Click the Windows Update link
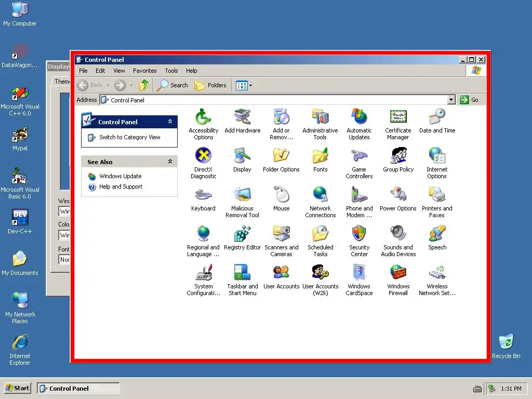Image resolution: width=532 pixels, height=399 pixels. [x=120, y=176]
